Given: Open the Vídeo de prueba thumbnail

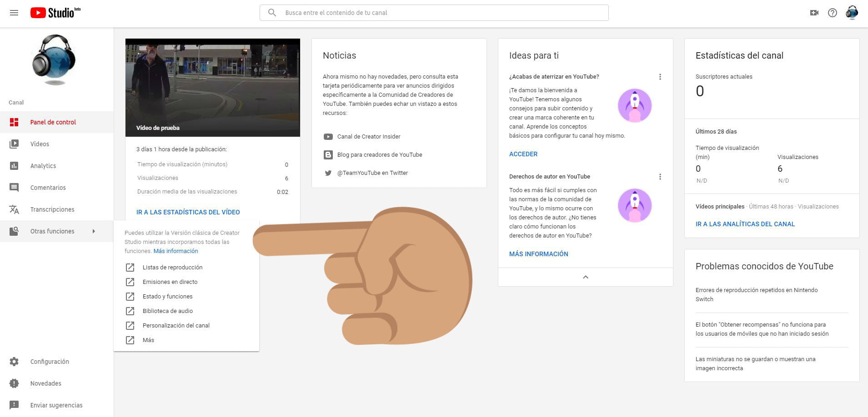Looking at the screenshot, I should pyautogui.click(x=212, y=87).
